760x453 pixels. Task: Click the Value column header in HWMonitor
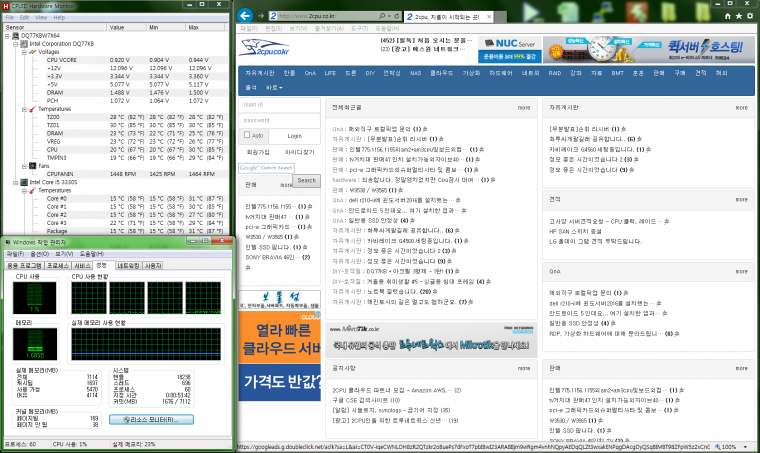[127, 28]
